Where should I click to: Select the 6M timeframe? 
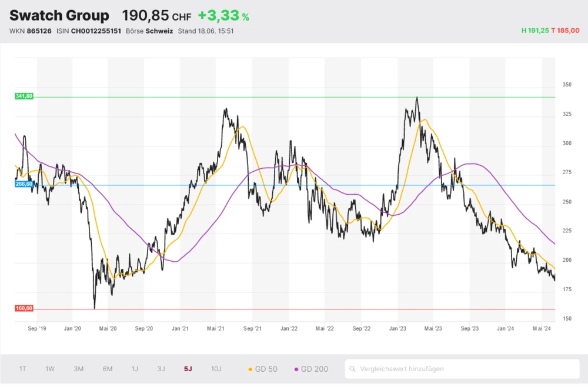coord(107,369)
